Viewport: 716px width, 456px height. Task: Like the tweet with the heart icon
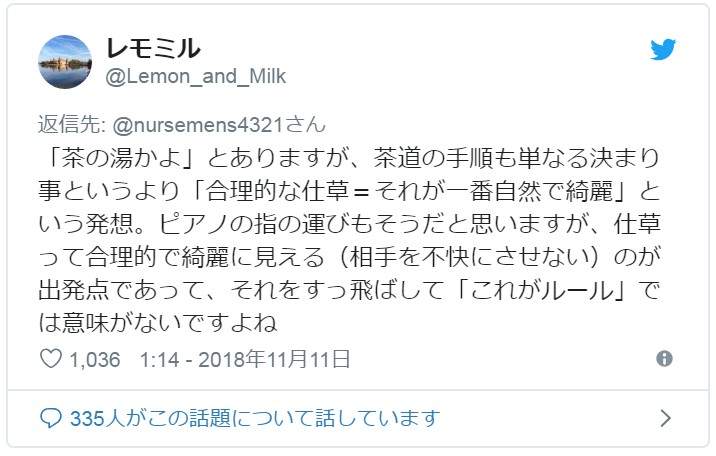(x=49, y=358)
